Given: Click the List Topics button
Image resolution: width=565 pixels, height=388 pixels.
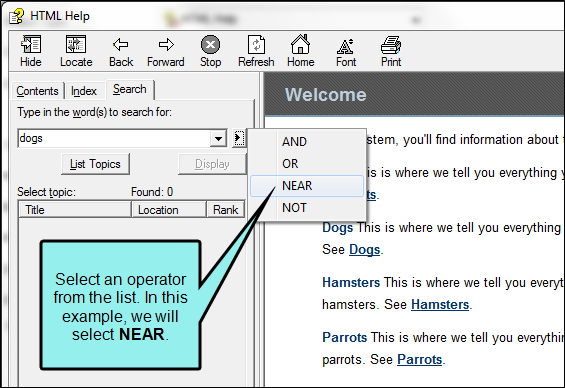Looking at the screenshot, I should point(95,164).
